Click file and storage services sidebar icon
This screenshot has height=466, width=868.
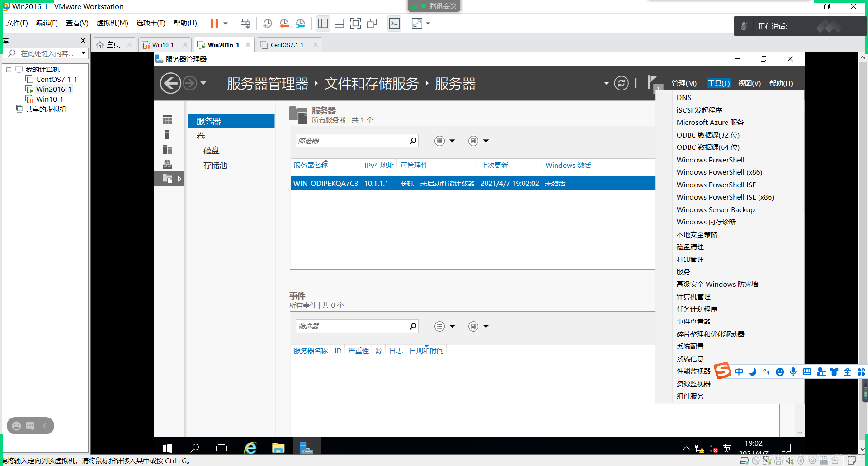167,179
